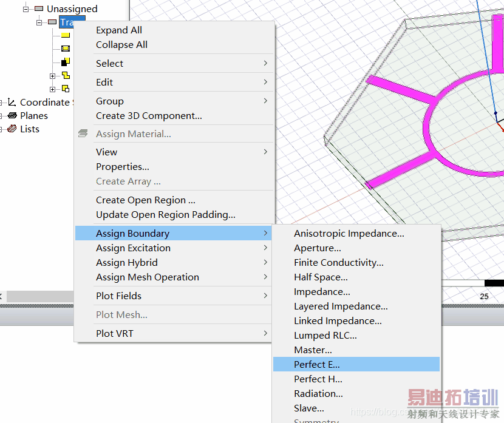Open the Assign Hybrid submenu

pos(174,262)
